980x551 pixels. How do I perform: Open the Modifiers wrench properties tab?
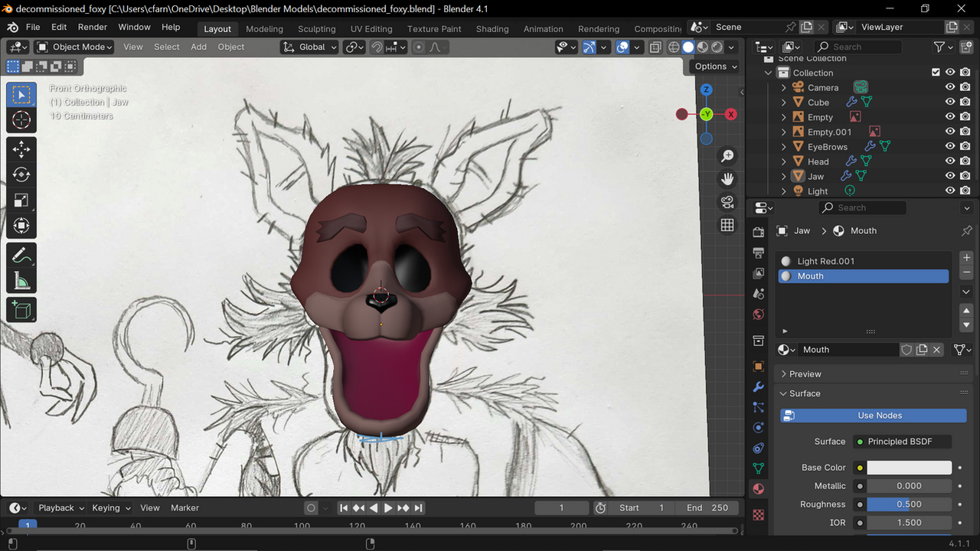pyautogui.click(x=759, y=387)
